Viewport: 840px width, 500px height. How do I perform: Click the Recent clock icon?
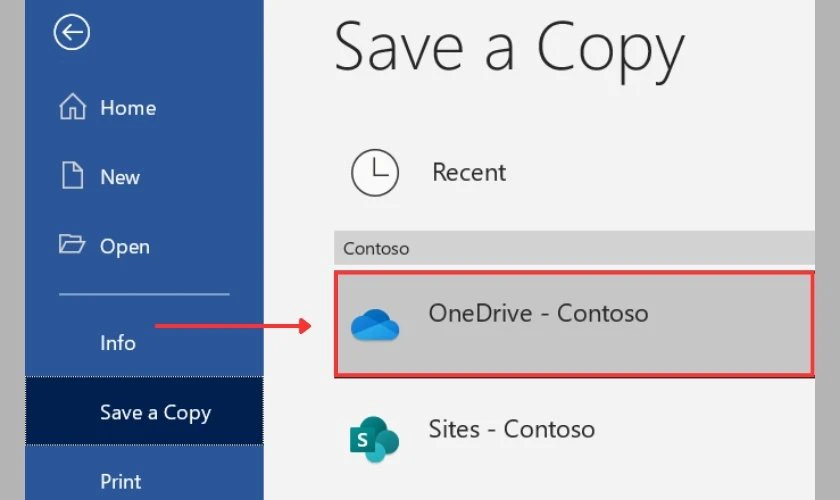point(374,173)
